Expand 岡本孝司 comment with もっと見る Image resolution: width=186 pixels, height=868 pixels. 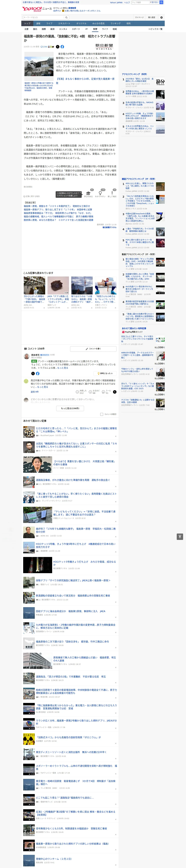click(62, 368)
